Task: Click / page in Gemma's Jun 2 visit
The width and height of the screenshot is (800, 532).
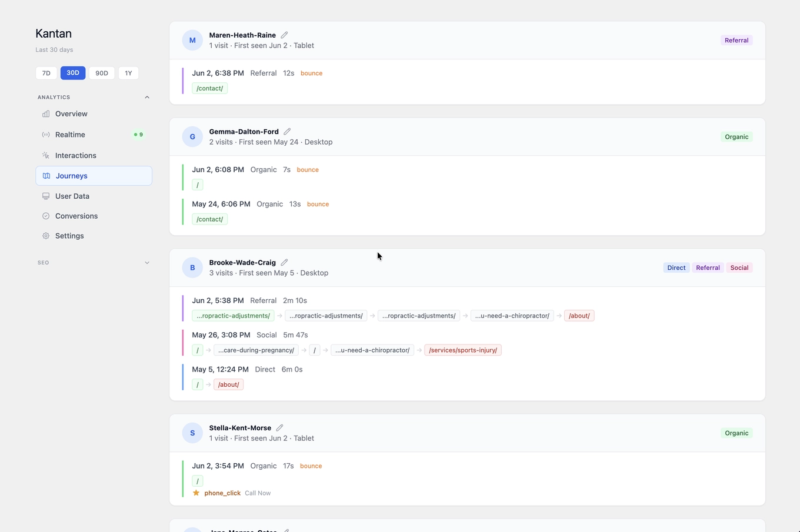Action: (x=198, y=185)
